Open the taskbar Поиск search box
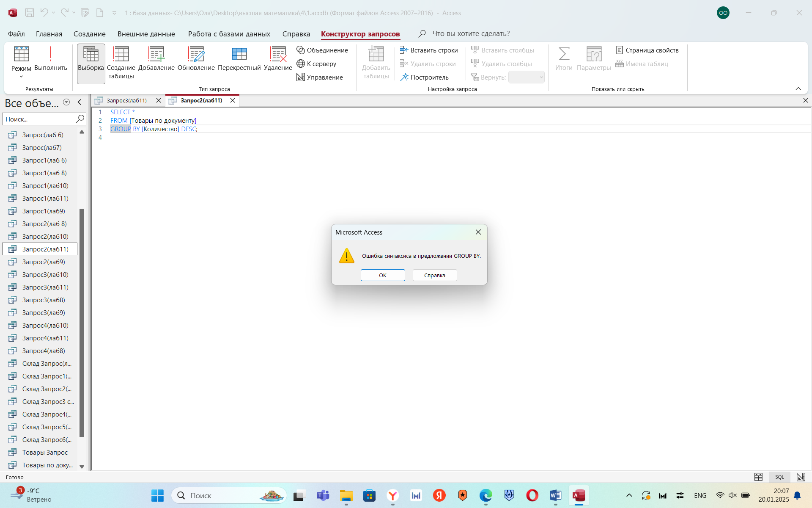This screenshot has width=812, height=508. click(x=229, y=495)
